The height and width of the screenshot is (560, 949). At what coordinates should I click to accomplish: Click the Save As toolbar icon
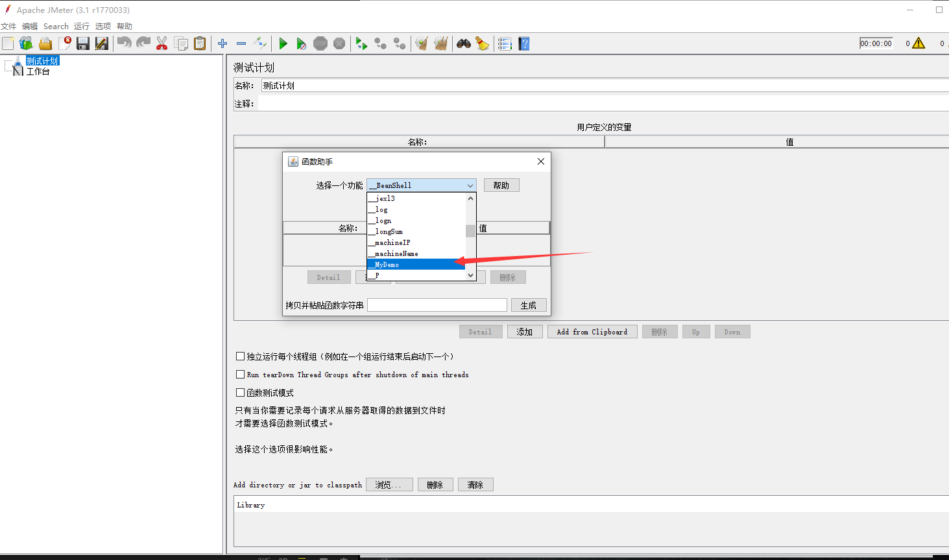pyautogui.click(x=102, y=43)
